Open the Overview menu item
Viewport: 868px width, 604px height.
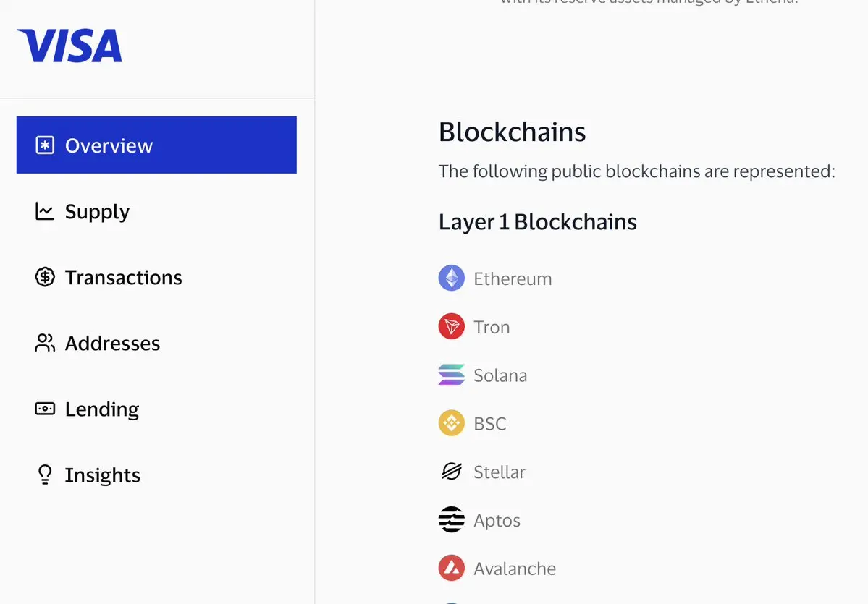coord(156,145)
